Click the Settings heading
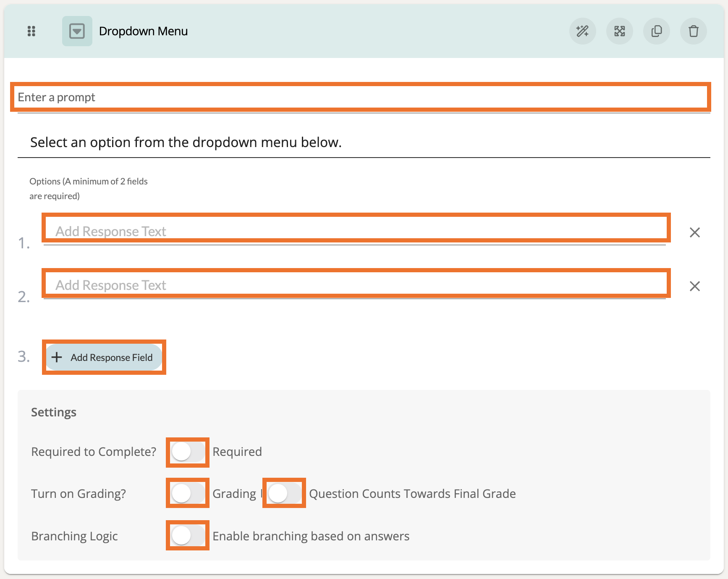Viewport: 728px width, 579px height. (54, 412)
